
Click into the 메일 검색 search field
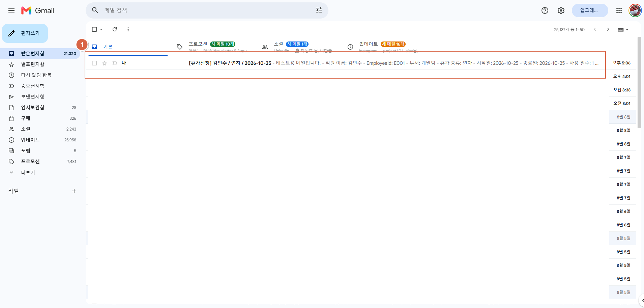tap(207, 10)
